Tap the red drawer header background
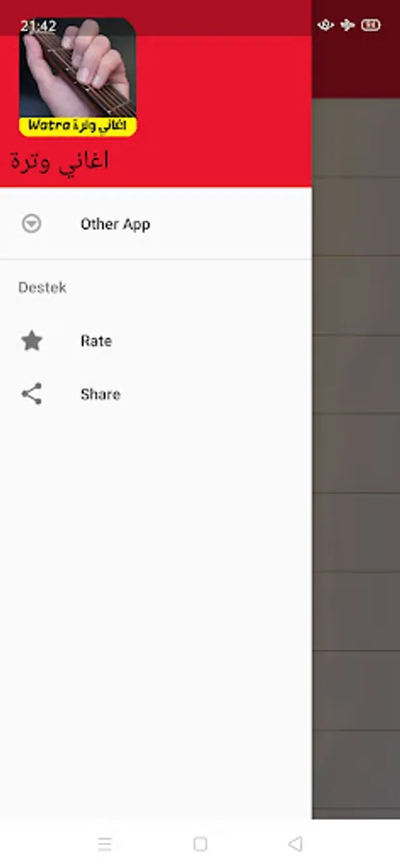400x868 pixels. tap(222, 111)
